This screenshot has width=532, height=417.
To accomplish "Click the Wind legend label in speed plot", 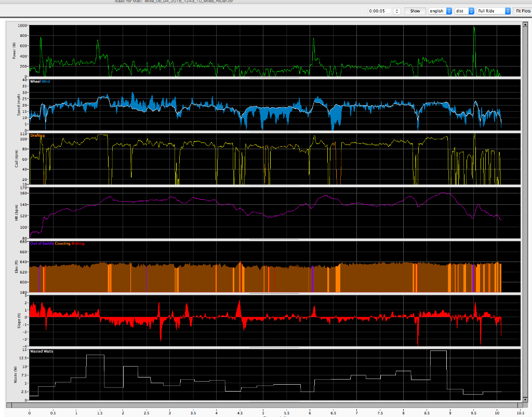I will pyautogui.click(x=46, y=82).
